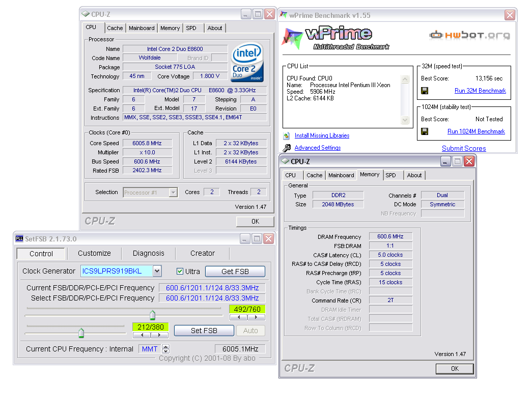
Task: Click the Set FSB button
Action: pos(204,331)
